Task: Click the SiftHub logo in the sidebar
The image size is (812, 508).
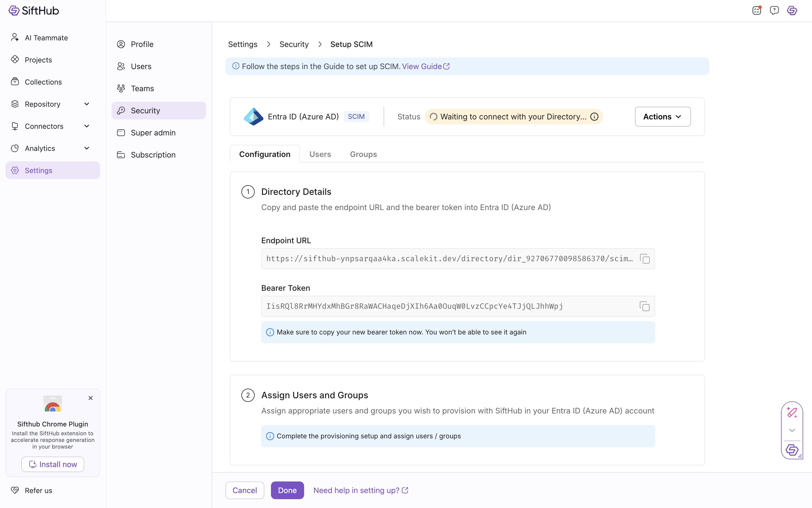Action: (34, 11)
